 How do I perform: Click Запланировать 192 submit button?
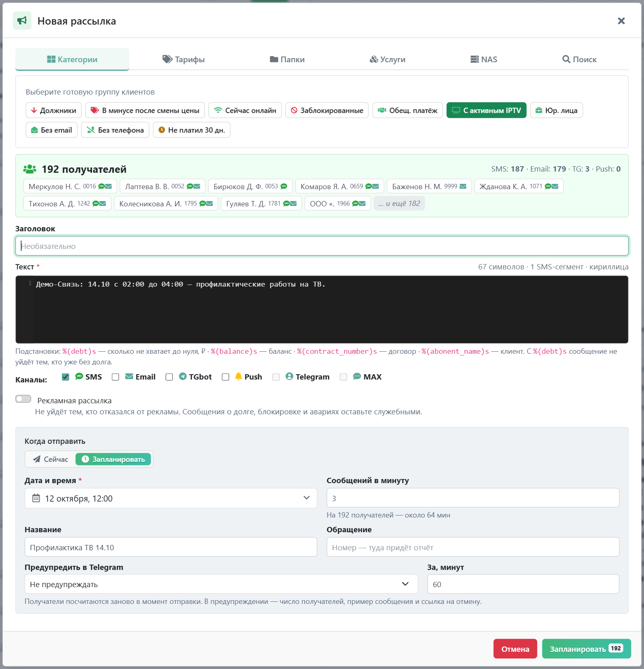(x=586, y=649)
